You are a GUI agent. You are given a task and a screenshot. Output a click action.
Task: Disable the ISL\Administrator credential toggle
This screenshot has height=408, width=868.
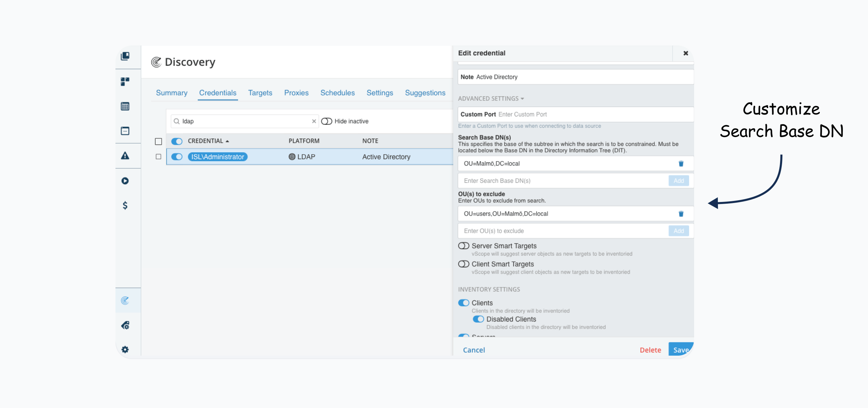[x=177, y=157]
